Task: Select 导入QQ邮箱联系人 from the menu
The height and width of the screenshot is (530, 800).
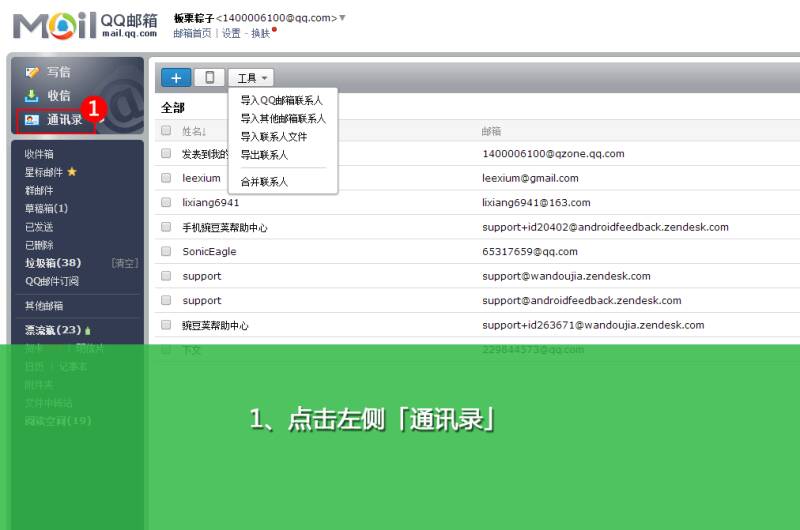Action: 282,100
